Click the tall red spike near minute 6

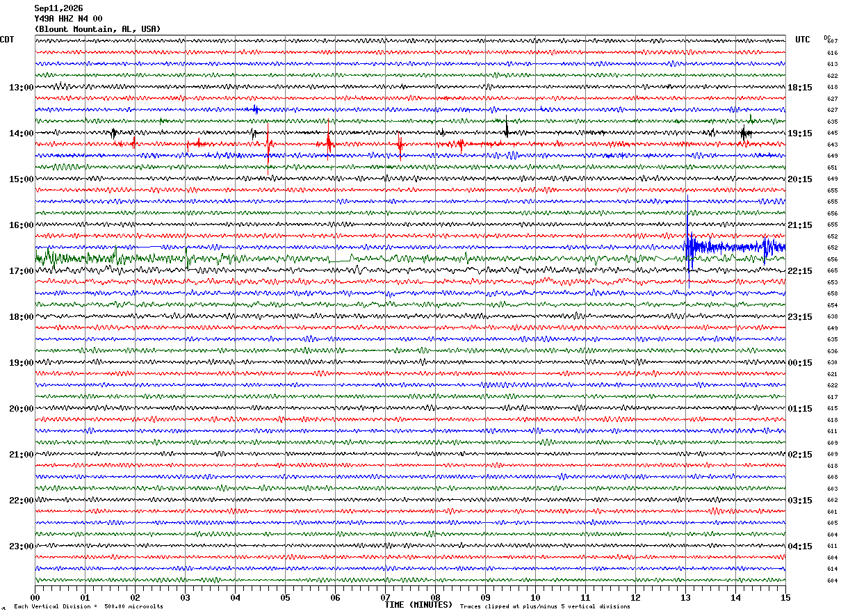click(x=329, y=139)
